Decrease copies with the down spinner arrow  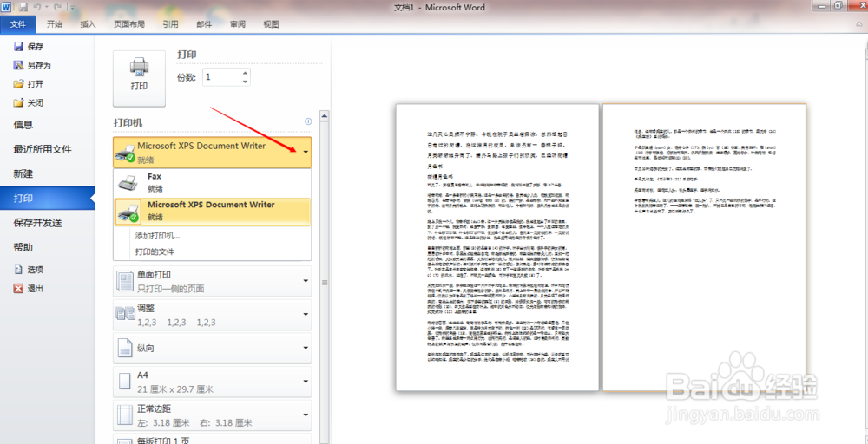[x=246, y=82]
